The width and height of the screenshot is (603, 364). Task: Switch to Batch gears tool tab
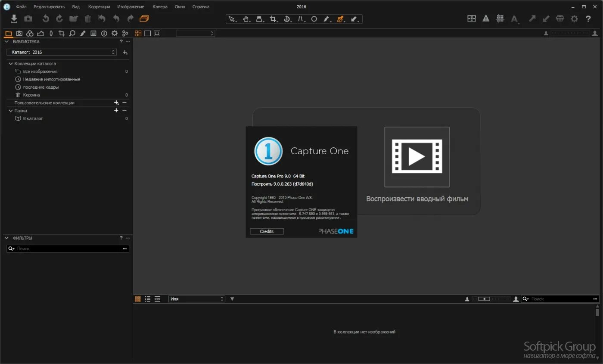(x=125, y=33)
